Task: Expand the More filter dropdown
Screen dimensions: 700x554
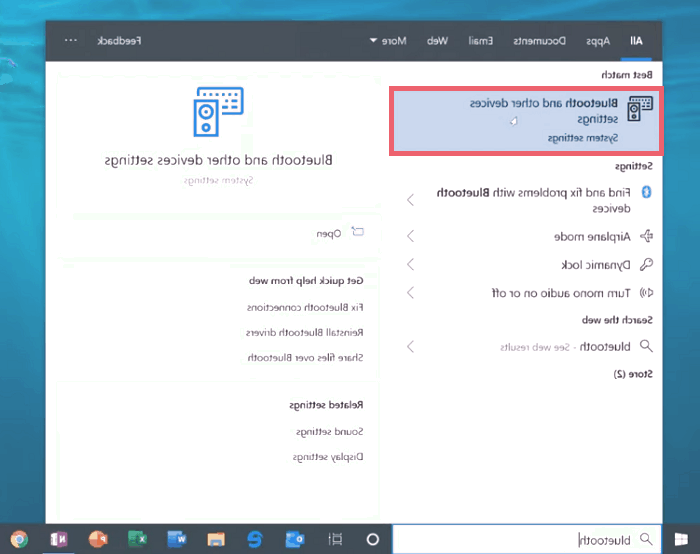Action: click(x=391, y=41)
